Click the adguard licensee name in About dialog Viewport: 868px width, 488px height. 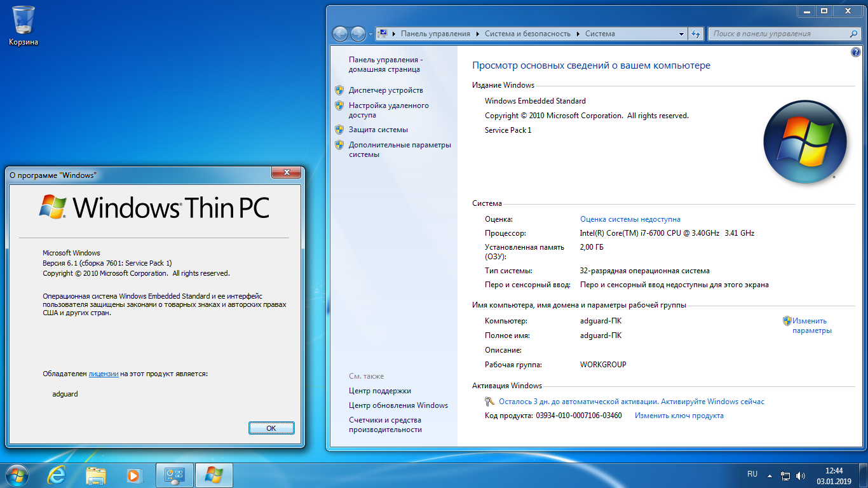pyautogui.click(x=65, y=394)
